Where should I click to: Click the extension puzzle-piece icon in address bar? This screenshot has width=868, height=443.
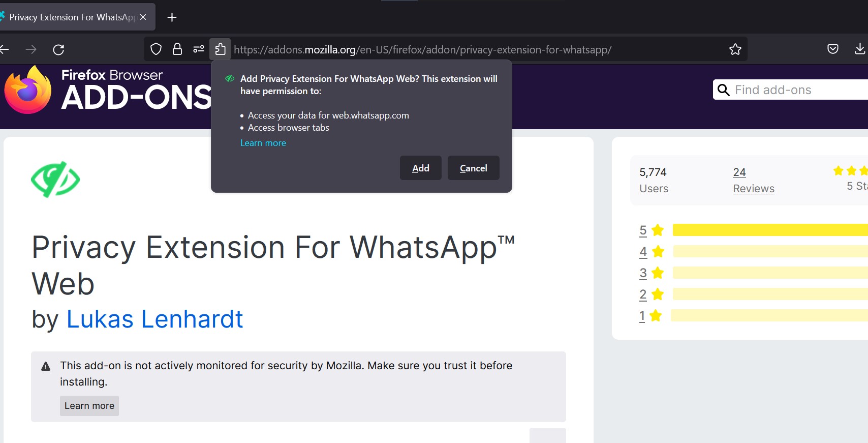point(220,49)
